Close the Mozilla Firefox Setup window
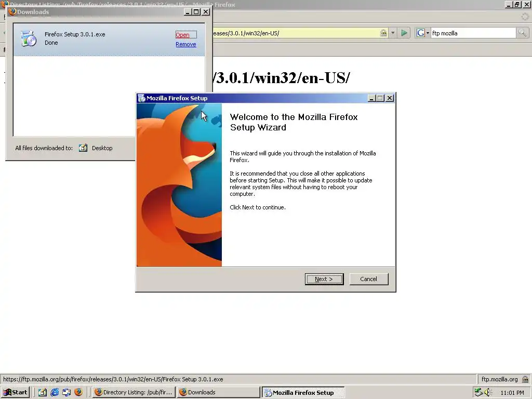Screen dimensions: 532x399 (x=390, y=98)
